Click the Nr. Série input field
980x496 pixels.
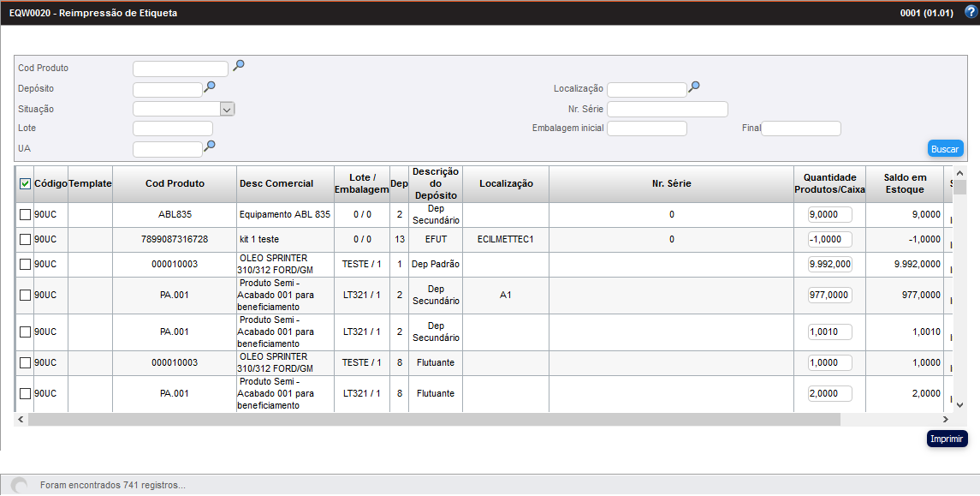click(667, 109)
